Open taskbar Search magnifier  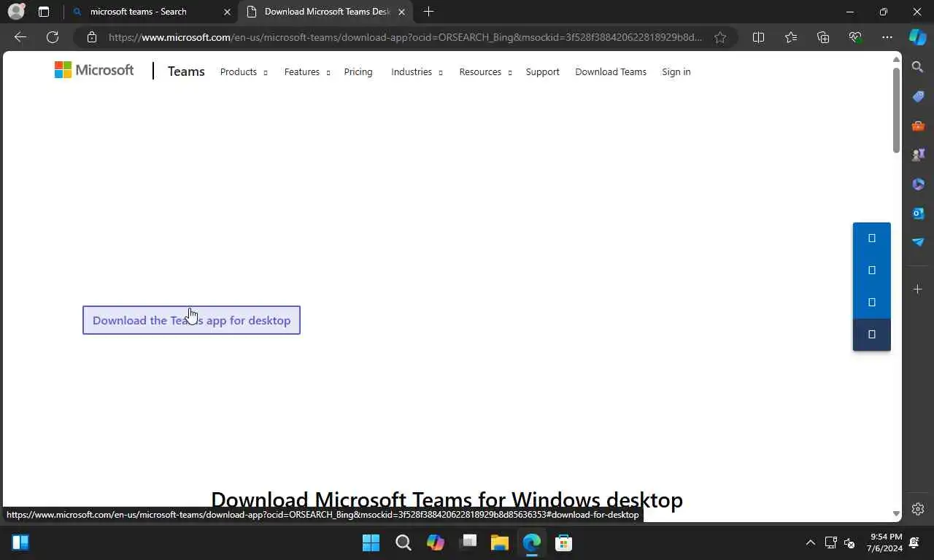403,542
